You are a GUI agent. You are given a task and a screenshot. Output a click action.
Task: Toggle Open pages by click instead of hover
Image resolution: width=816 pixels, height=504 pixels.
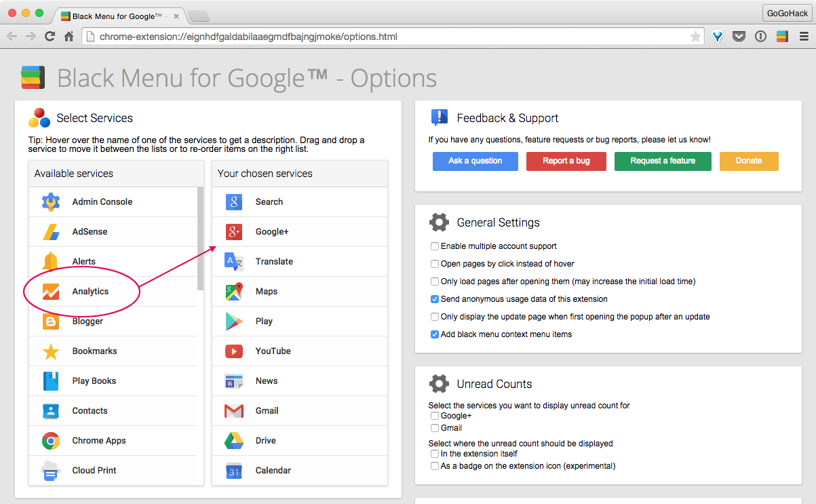435,264
